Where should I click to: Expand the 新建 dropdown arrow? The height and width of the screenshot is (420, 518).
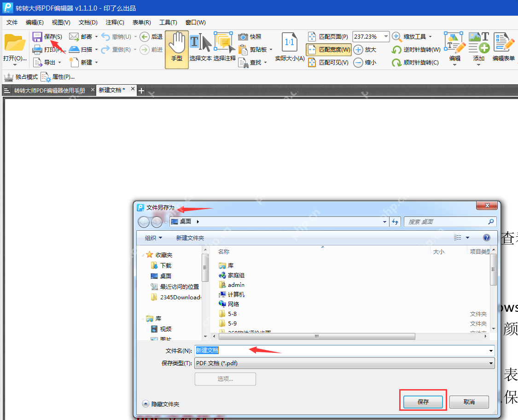point(97,63)
